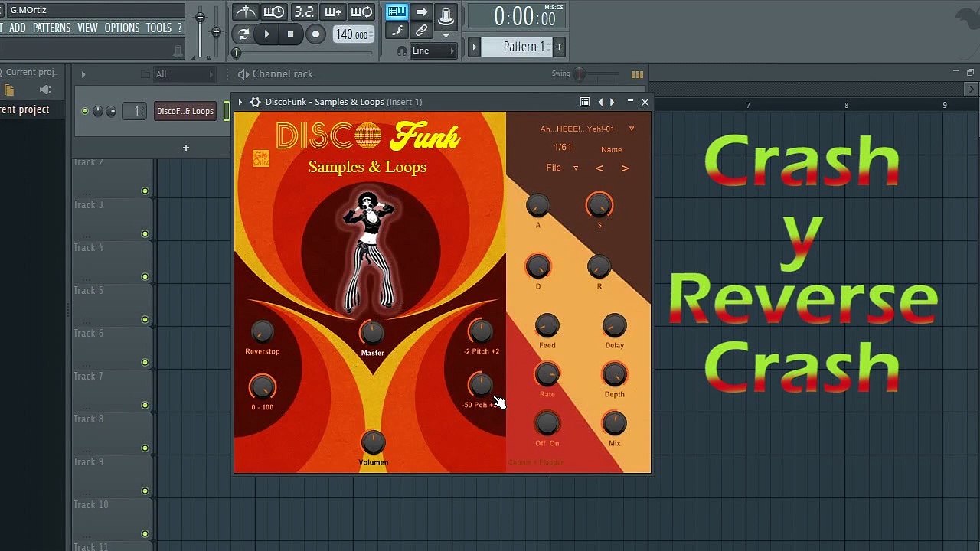Image resolution: width=980 pixels, height=551 pixels.
Task: Click mixer track number 1 field
Action: pos(136,111)
